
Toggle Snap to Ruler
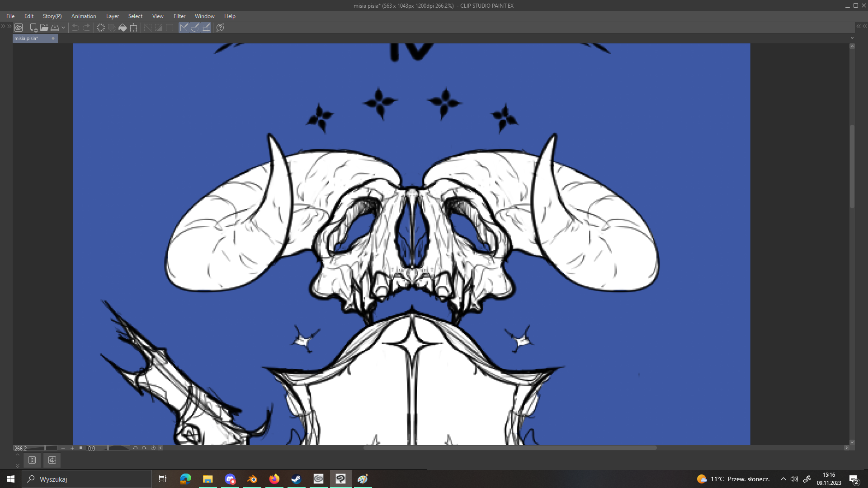click(x=184, y=28)
